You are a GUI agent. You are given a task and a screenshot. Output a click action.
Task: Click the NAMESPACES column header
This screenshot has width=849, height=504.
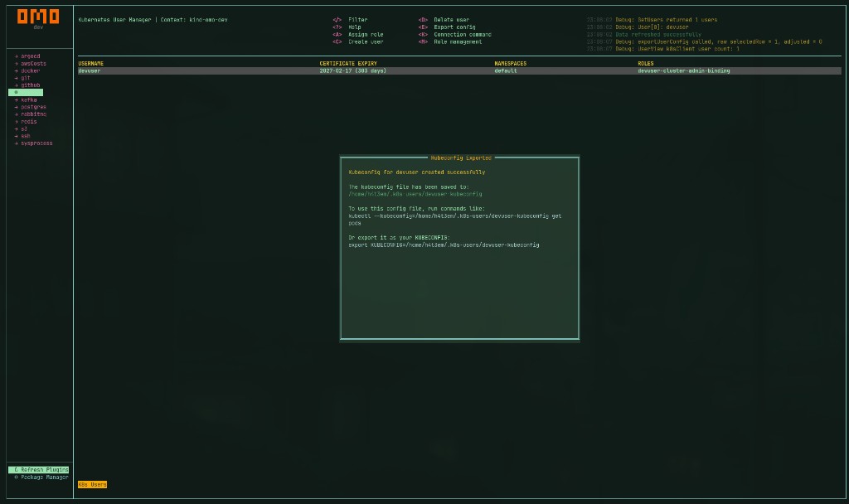[510, 64]
